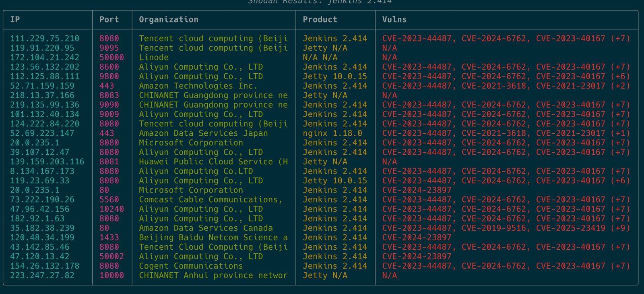Click Microsoft Corporation on the port 80 row
Viewport: 644px width, 294px height.
coord(191,190)
